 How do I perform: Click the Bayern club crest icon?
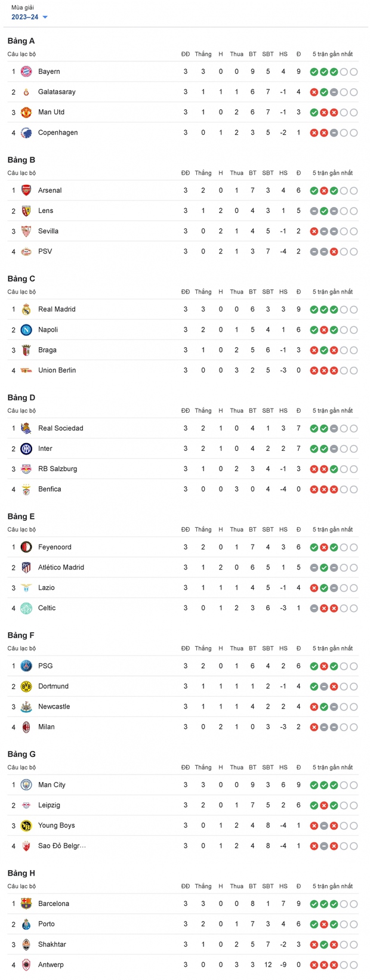[26, 72]
